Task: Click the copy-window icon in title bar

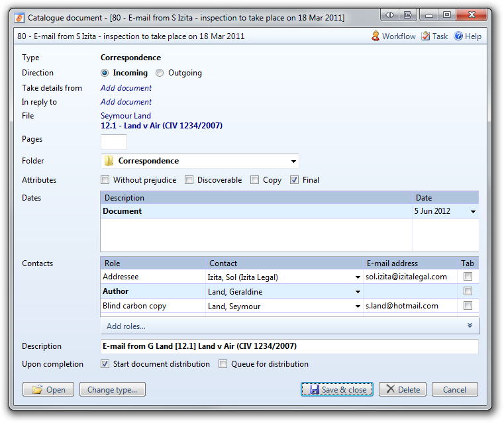Action: tap(407, 15)
